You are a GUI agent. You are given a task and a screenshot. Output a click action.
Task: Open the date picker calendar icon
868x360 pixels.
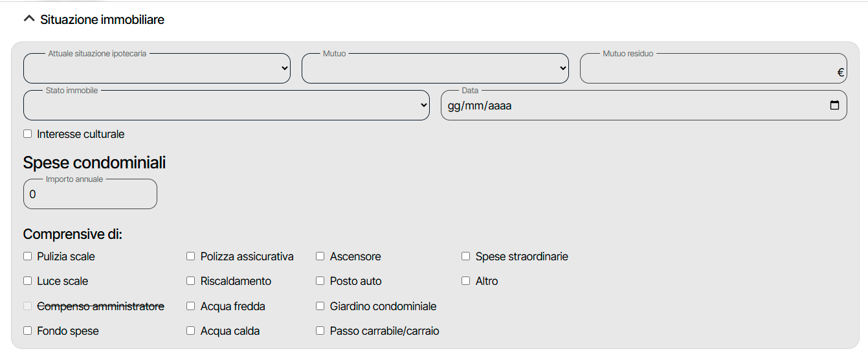[834, 106]
